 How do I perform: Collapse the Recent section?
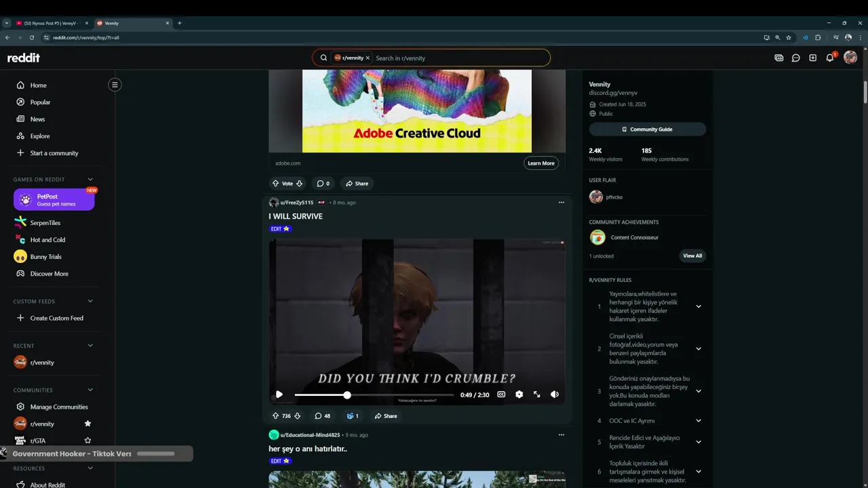point(90,346)
